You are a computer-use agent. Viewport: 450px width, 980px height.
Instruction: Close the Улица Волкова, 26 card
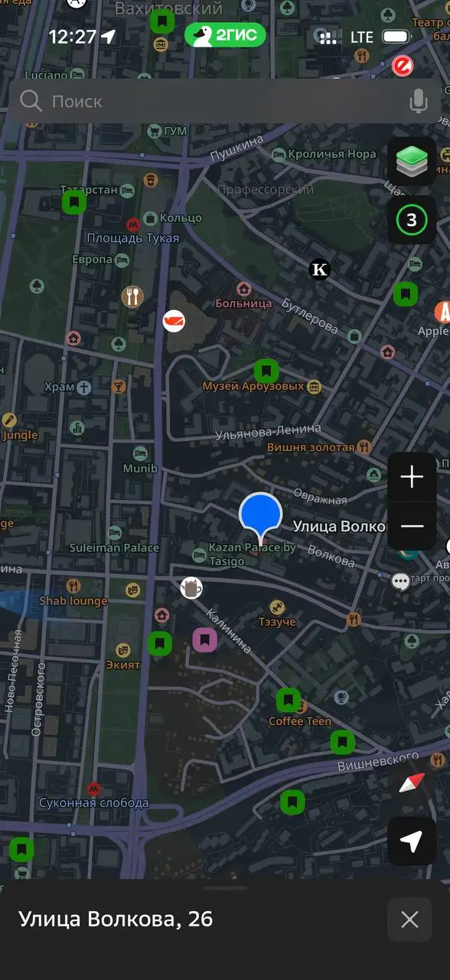409,920
